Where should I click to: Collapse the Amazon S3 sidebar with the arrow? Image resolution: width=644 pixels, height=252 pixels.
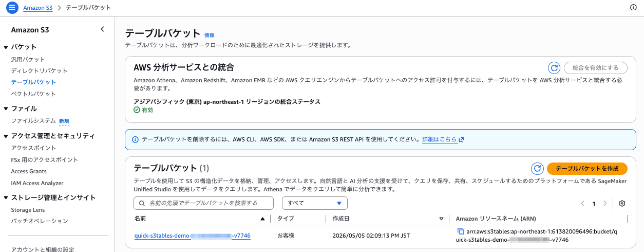tap(102, 29)
